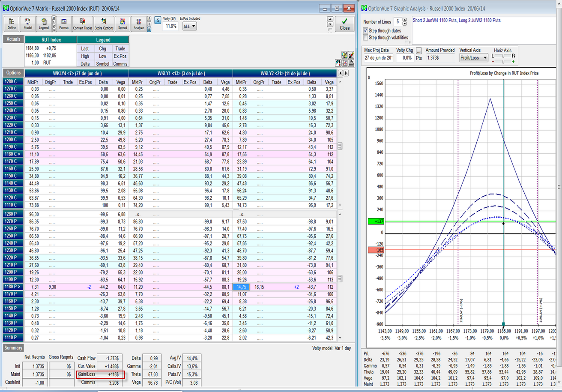Launch the Analyze tool
Screen dimensions: 562x392
pos(139,24)
